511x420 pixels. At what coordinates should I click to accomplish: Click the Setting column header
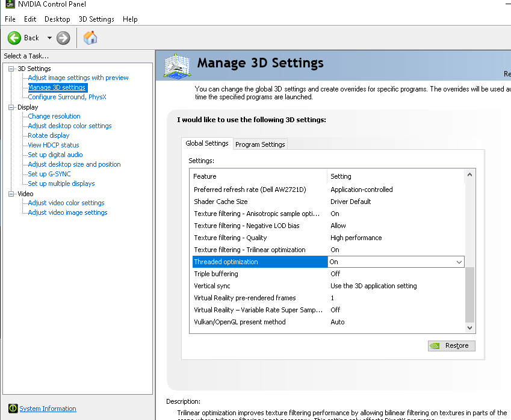[396, 176]
